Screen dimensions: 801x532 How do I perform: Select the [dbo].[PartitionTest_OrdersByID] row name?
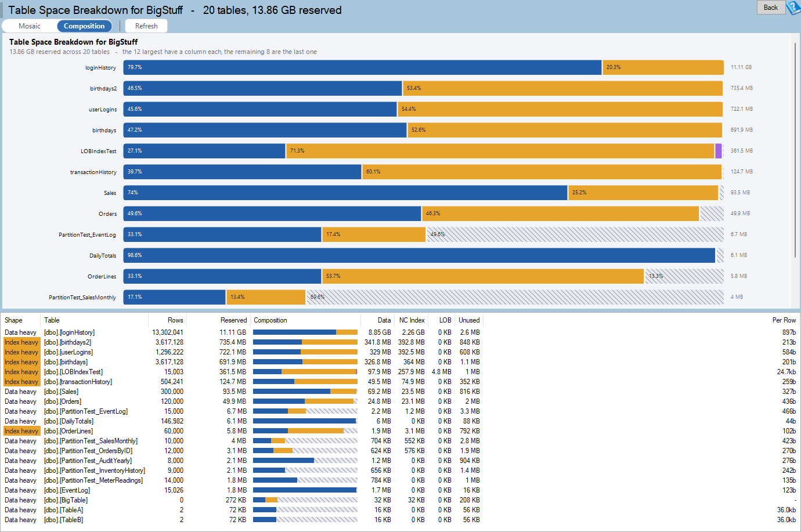point(88,451)
